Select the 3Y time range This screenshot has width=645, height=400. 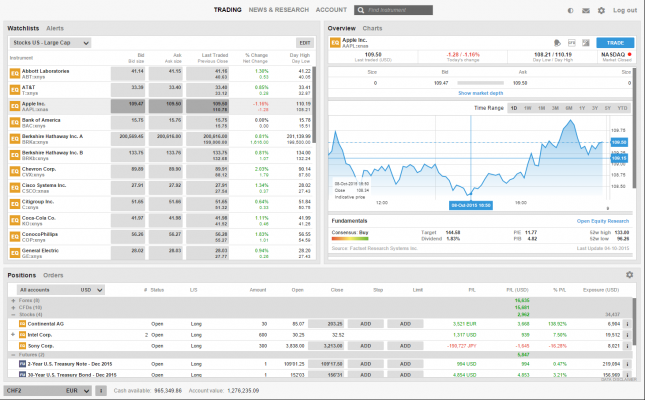[595, 108]
